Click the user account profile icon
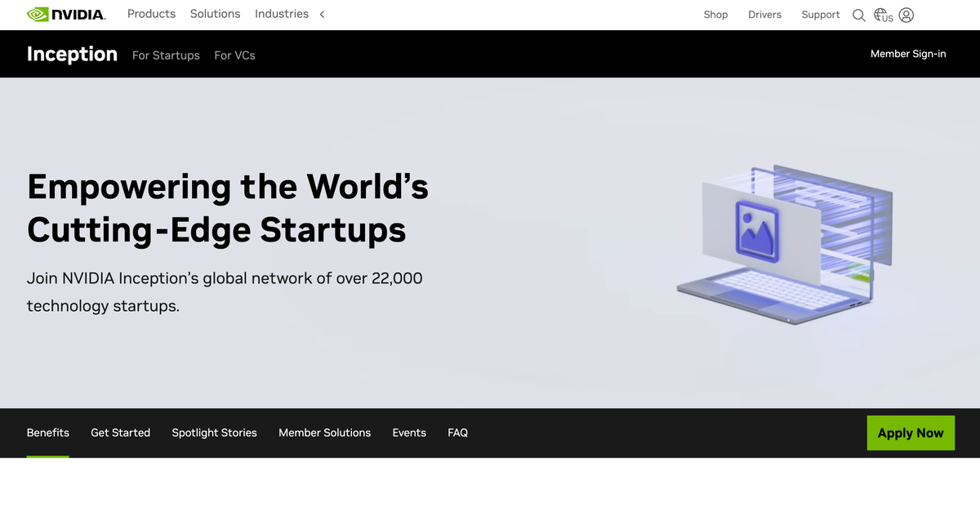980x514 pixels. click(907, 15)
